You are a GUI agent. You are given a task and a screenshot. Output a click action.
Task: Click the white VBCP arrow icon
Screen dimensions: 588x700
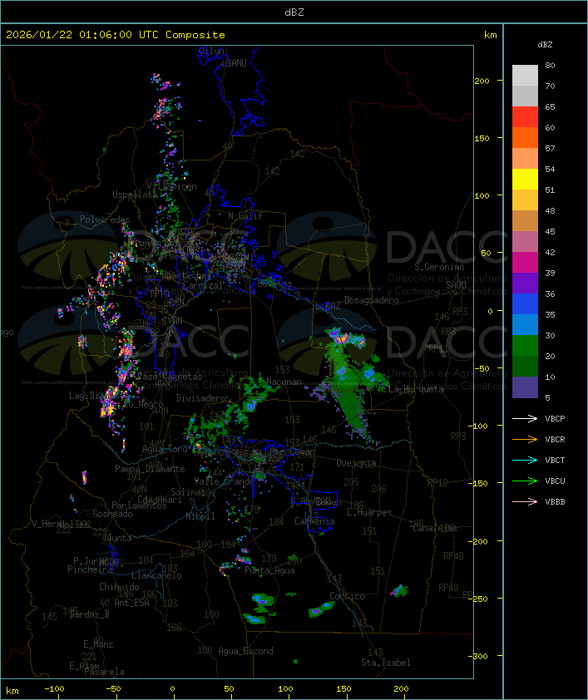(x=525, y=418)
